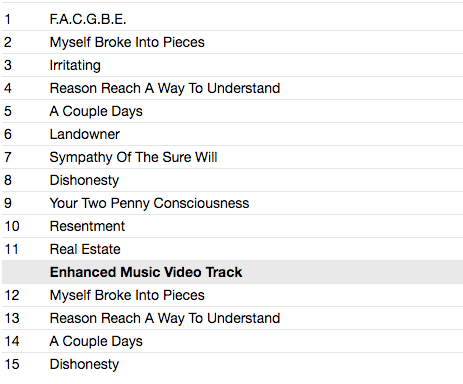463x384 pixels.
Task: Click video track 15 Dishonesty
Action: pos(232,364)
